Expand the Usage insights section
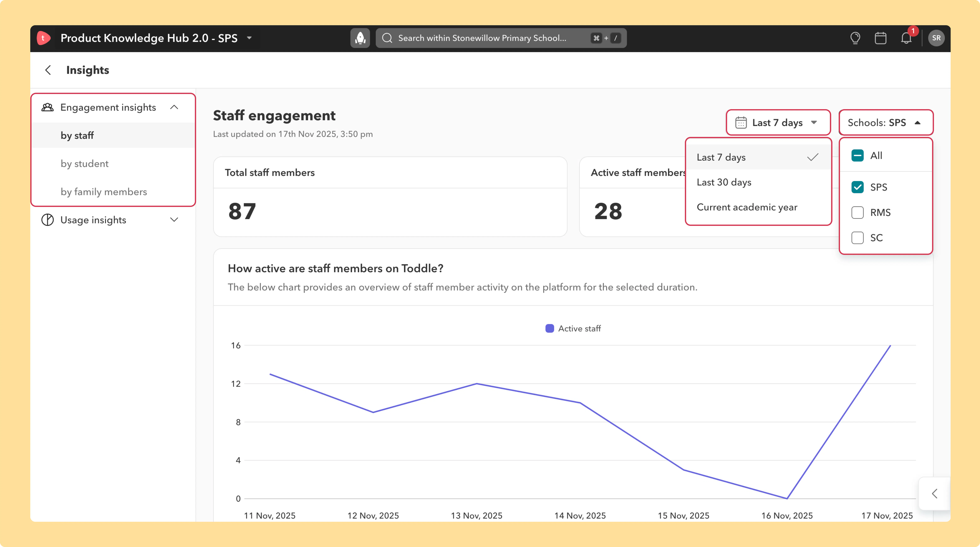Screen dimensions: 980x547 (x=174, y=220)
